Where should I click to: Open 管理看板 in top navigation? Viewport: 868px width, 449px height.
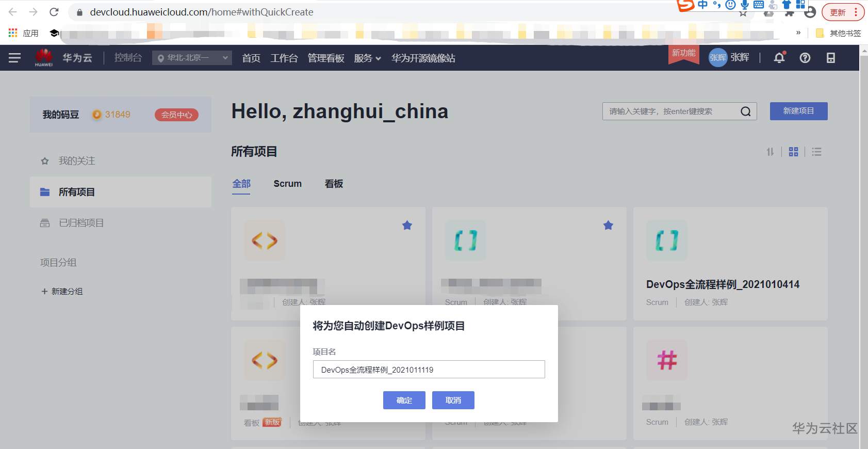tap(326, 58)
